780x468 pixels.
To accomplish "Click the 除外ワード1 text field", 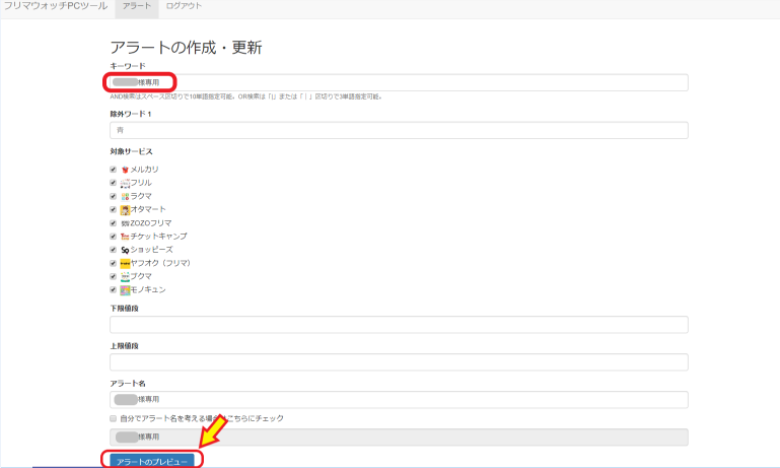I will pyautogui.click(x=398, y=130).
